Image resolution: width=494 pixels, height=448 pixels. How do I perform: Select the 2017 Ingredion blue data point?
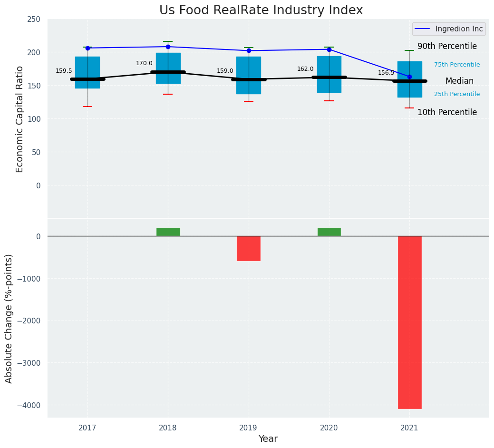87,48
